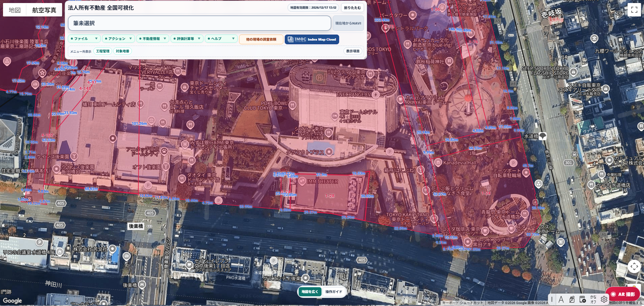The image size is (644, 306).
Task: Select the 工程管理 chip
Action: [x=103, y=51]
